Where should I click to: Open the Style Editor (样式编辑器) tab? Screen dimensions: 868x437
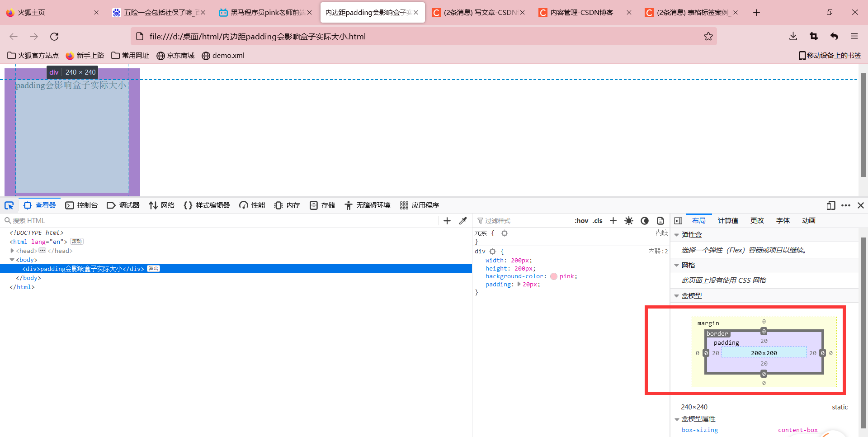[207, 205]
